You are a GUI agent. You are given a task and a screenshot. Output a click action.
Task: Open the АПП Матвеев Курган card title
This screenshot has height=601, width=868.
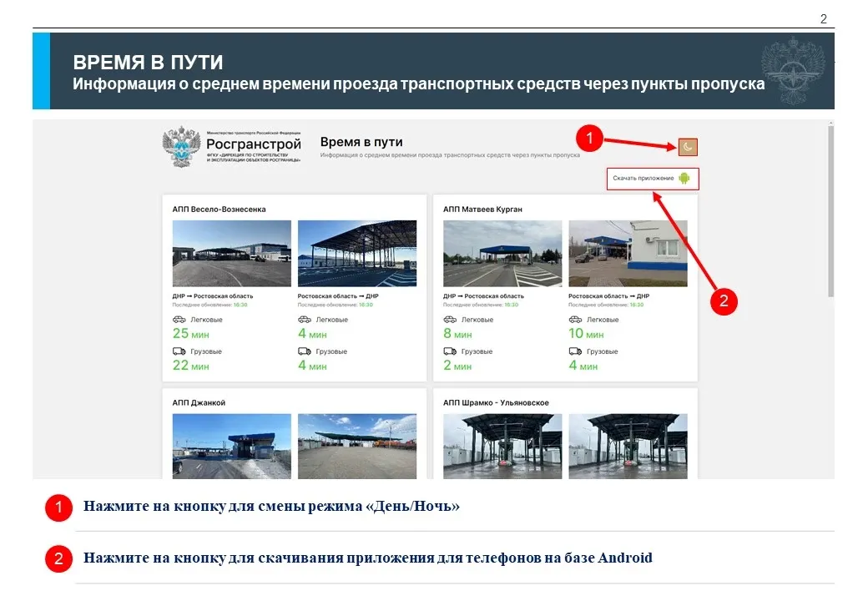pos(482,210)
